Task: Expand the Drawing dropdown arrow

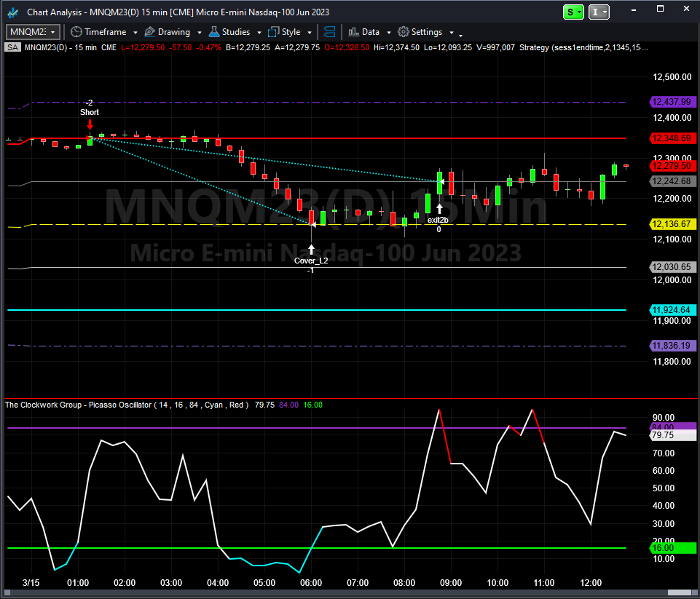Action: 199,33
